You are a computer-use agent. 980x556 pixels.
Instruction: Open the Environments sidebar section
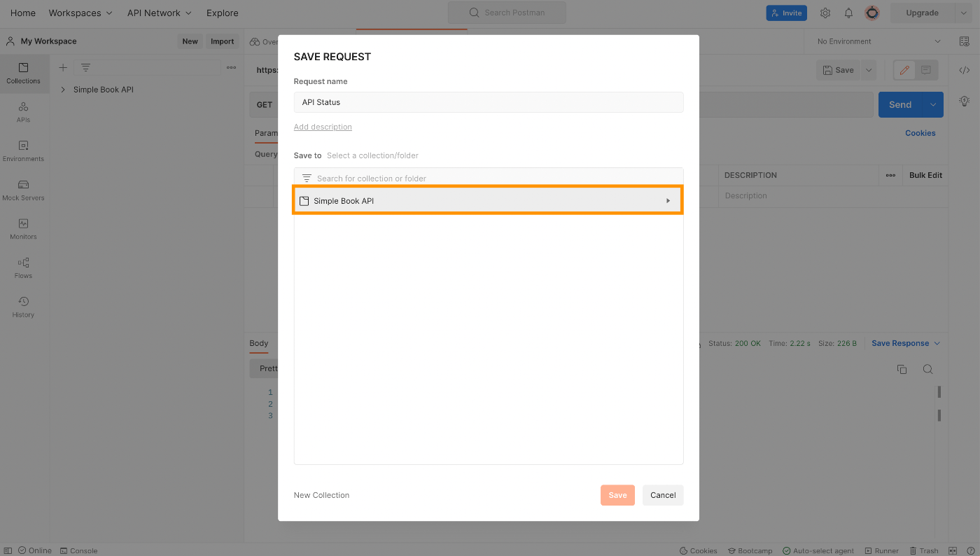point(23,151)
